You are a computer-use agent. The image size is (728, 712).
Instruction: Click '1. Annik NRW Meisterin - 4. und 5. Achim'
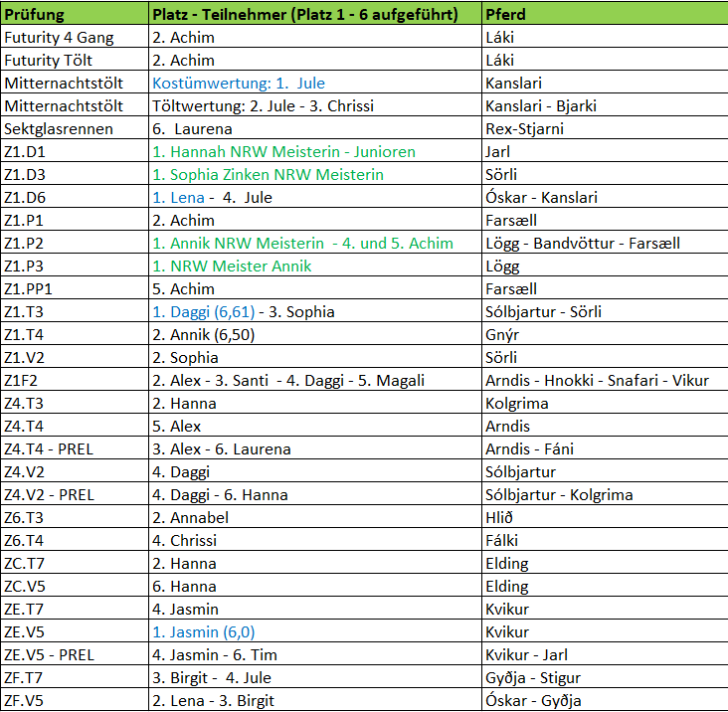[x=315, y=242]
